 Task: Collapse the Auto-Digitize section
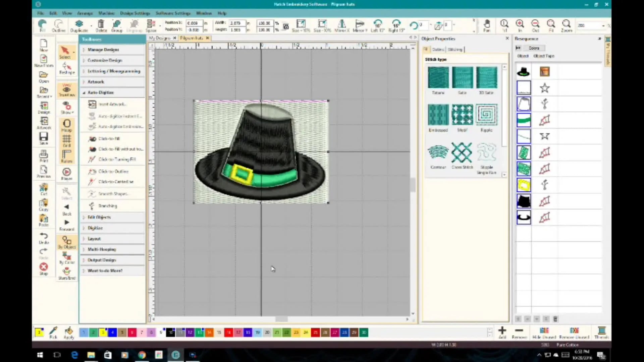pos(101,92)
